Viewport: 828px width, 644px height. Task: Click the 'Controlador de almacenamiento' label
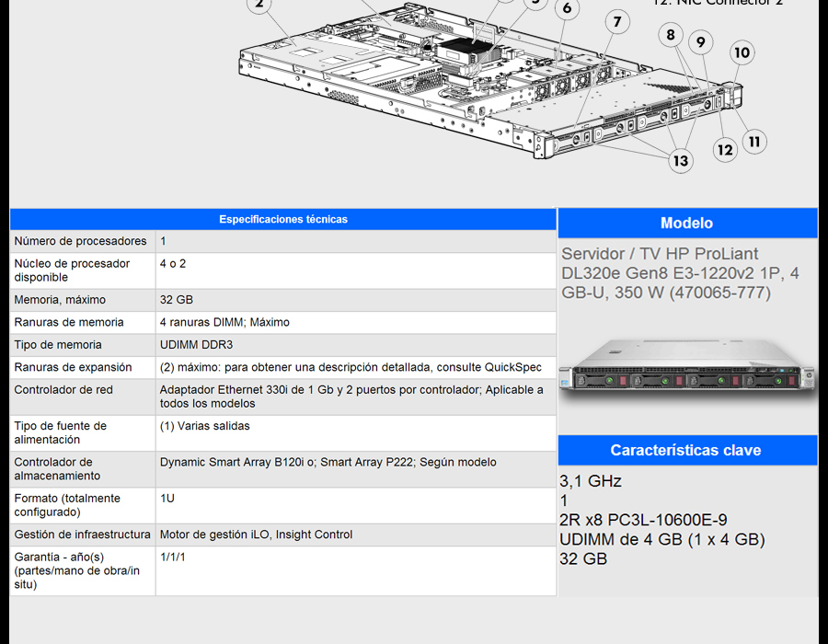pyautogui.click(x=57, y=469)
